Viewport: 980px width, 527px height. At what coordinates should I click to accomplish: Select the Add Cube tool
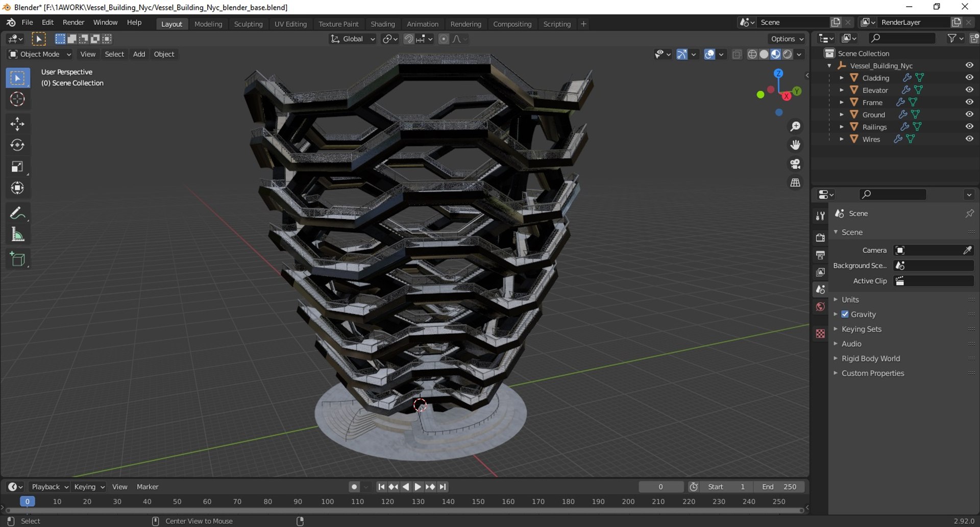point(17,259)
